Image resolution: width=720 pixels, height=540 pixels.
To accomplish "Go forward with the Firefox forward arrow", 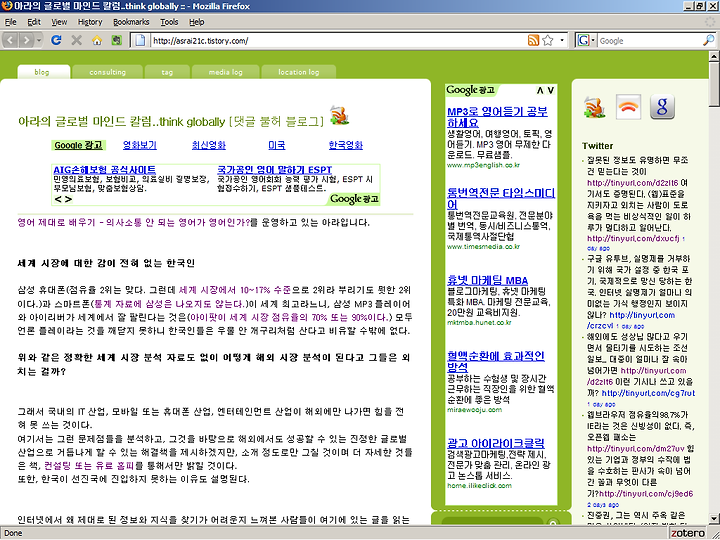I will click(x=26, y=40).
